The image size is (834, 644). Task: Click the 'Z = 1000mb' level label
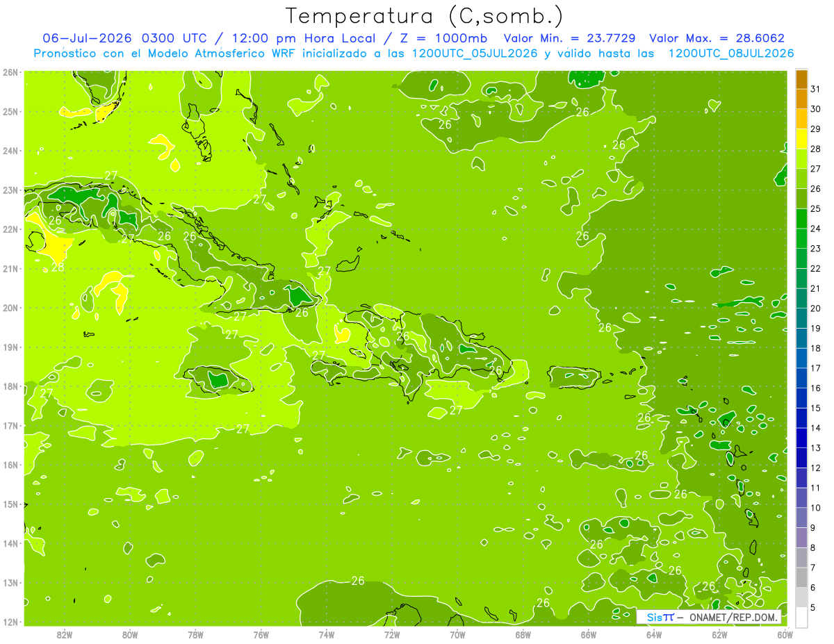pos(441,38)
